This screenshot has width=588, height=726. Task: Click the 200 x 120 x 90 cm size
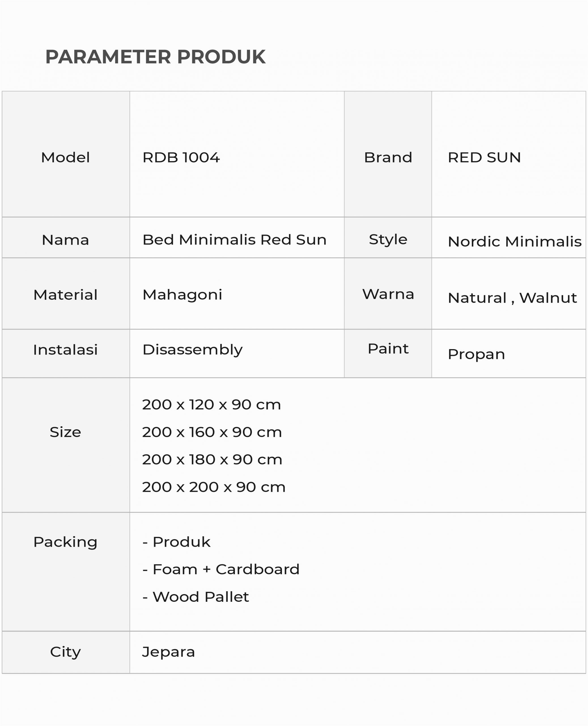tap(211, 405)
